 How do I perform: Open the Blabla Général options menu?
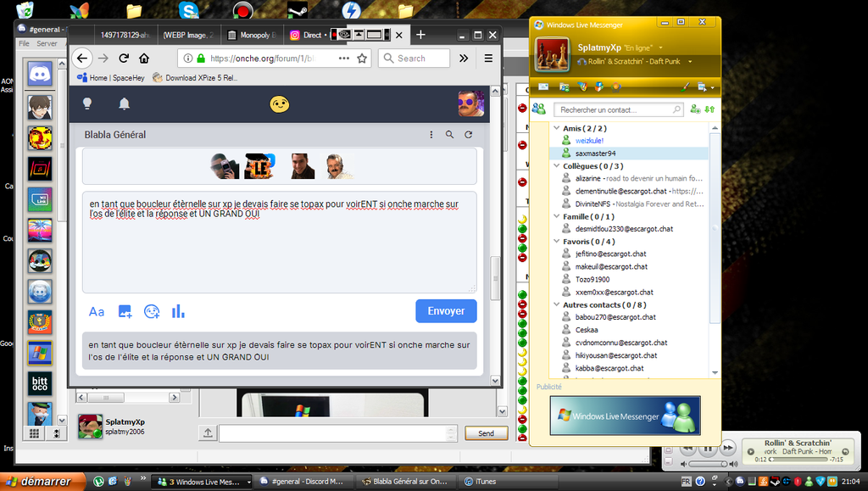pyautogui.click(x=431, y=135)
